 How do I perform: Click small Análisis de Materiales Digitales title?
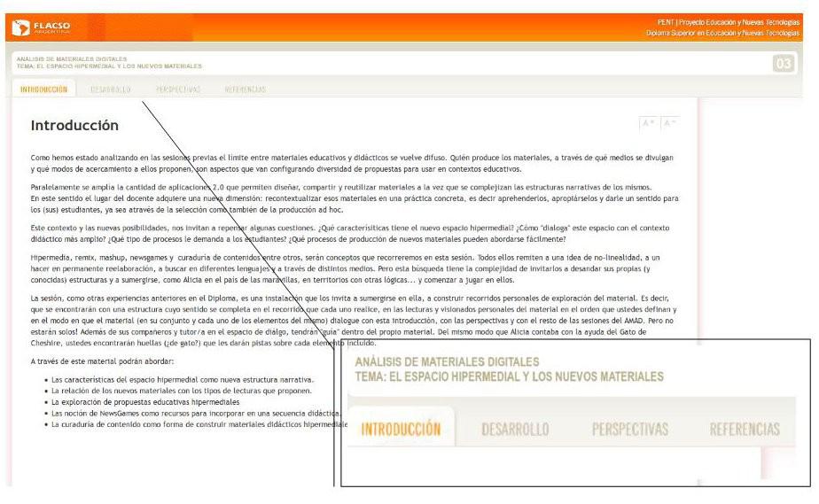coord(70,59)
